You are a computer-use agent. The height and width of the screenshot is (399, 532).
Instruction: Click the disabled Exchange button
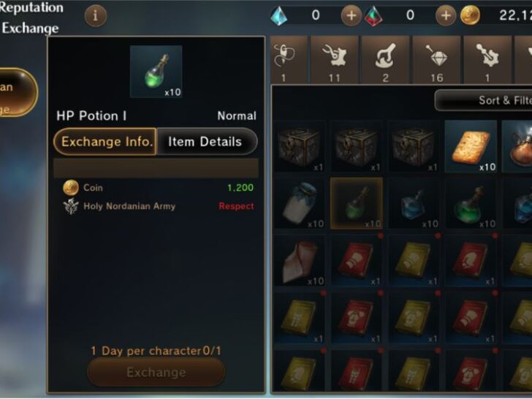[x=156, y=372]
